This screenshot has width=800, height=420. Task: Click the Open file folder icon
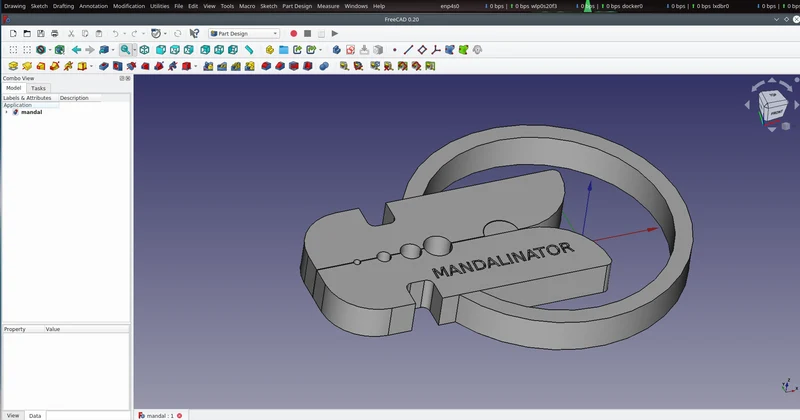[27, 34]
